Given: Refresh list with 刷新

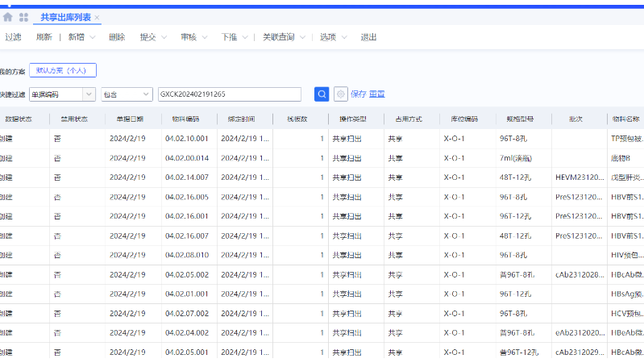Looking at the screenshot, I should (x=44, y=37).
